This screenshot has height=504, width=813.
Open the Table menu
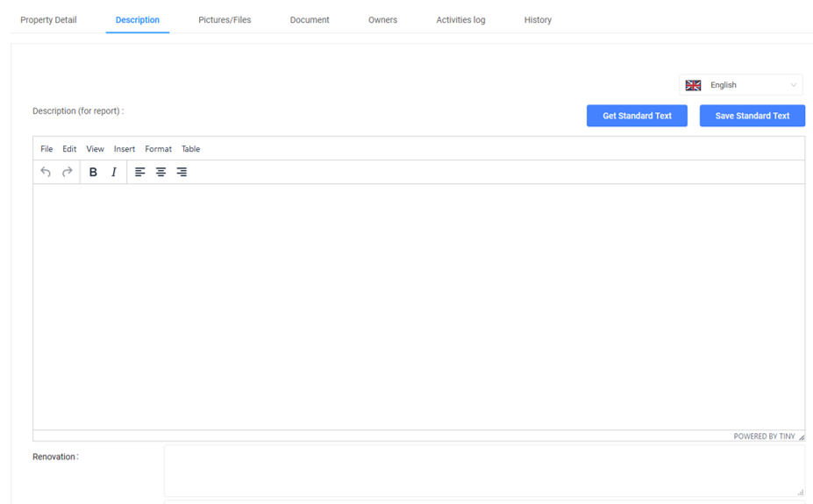[x=190, y=149]
